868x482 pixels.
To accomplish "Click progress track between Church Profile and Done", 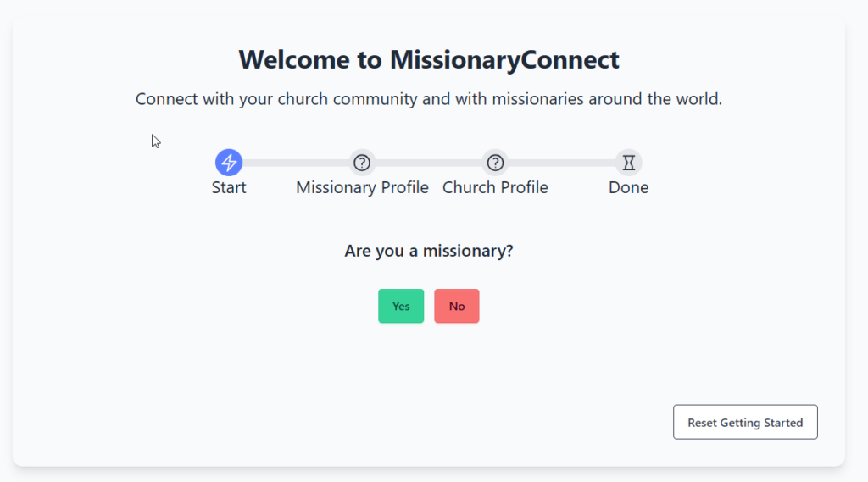I will (561, 162).
